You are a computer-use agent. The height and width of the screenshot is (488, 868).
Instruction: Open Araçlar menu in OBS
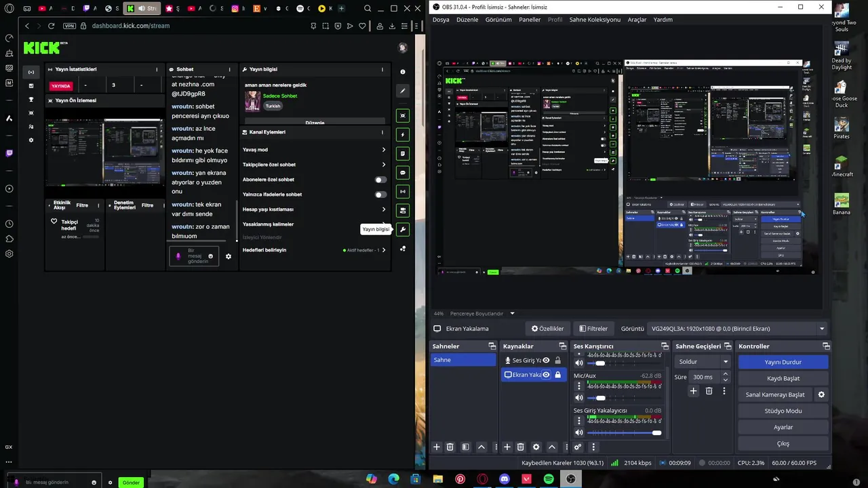(637, 20)
